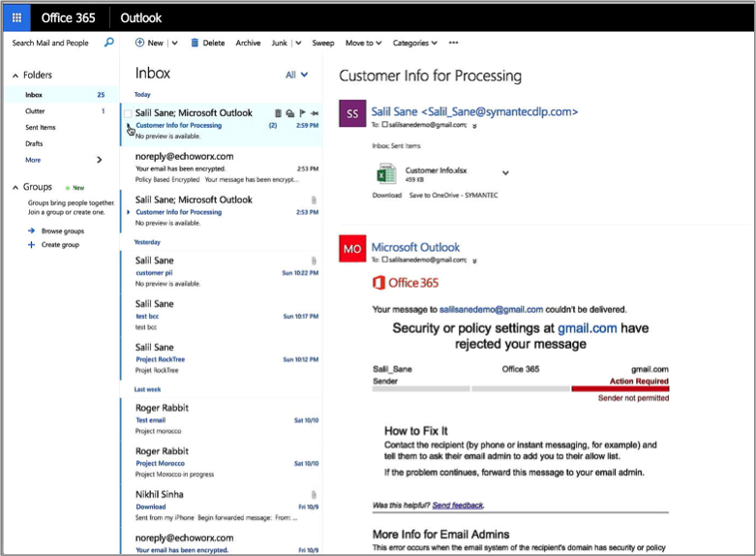
Task: Tick the recipient checkbox in Salil Sane's To line
Action: (384, 125)
